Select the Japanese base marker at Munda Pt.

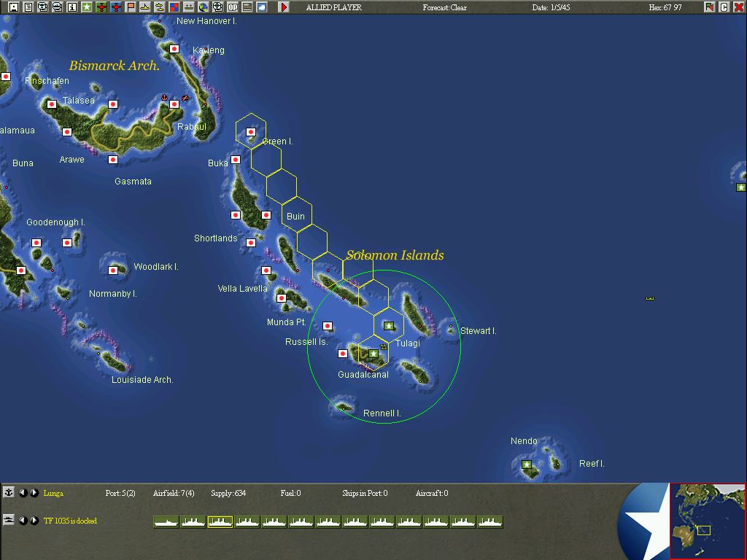coord(282,298)
